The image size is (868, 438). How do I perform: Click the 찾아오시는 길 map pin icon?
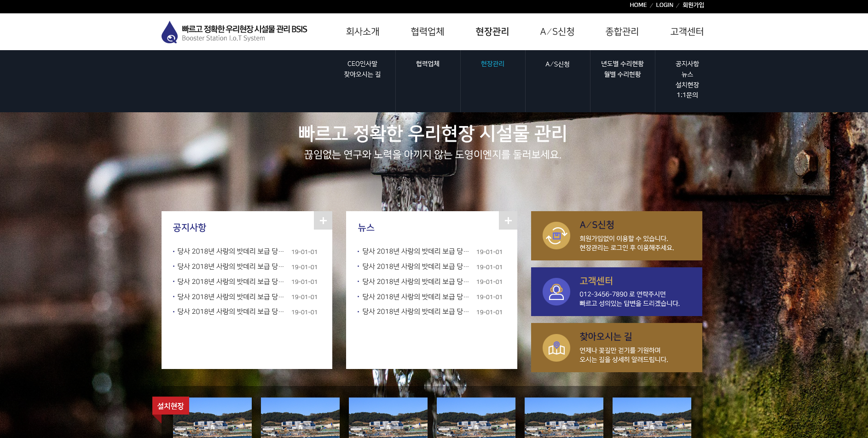556,348
